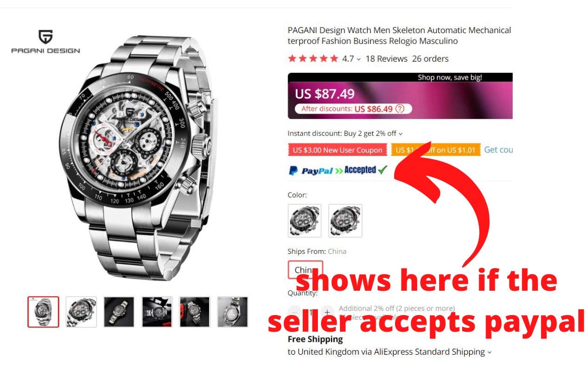Open the 18 Reviews link
The height and width of the screenshot is (368, 588).
tap(386, 58)
